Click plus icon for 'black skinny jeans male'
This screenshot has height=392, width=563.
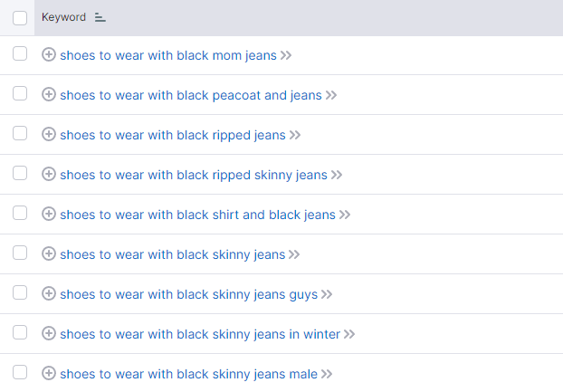(49, 374)
